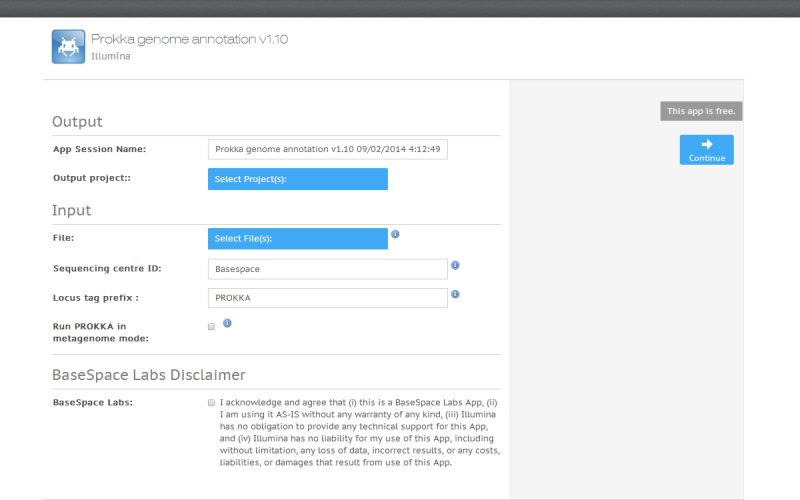Click the App Session Name text field
Image resolution: width=800 pixels, height=500 pixels.
point(327,149)
